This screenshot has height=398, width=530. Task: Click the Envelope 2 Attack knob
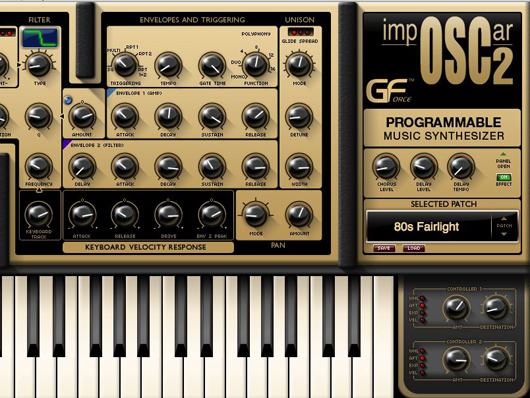coord(125,167)
